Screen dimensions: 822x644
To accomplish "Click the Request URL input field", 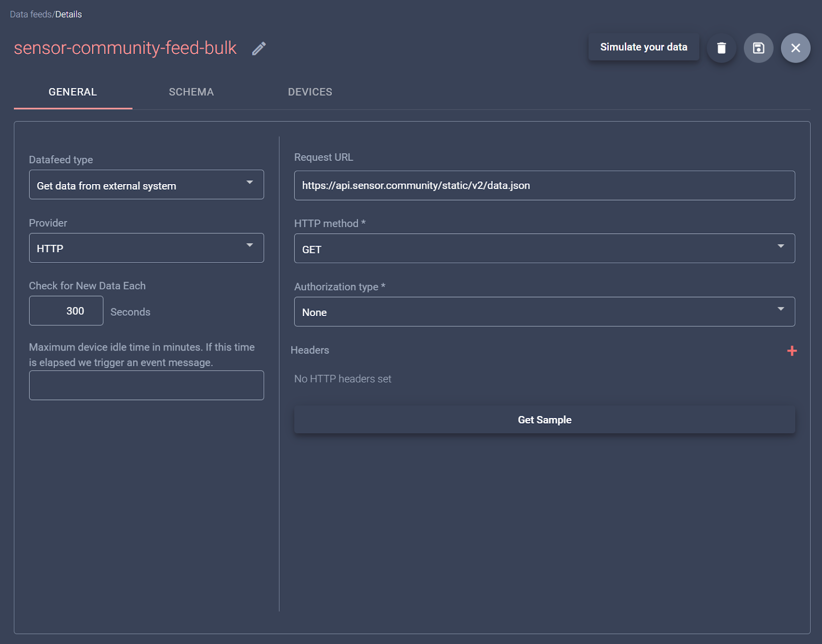I will pos(544,185).
